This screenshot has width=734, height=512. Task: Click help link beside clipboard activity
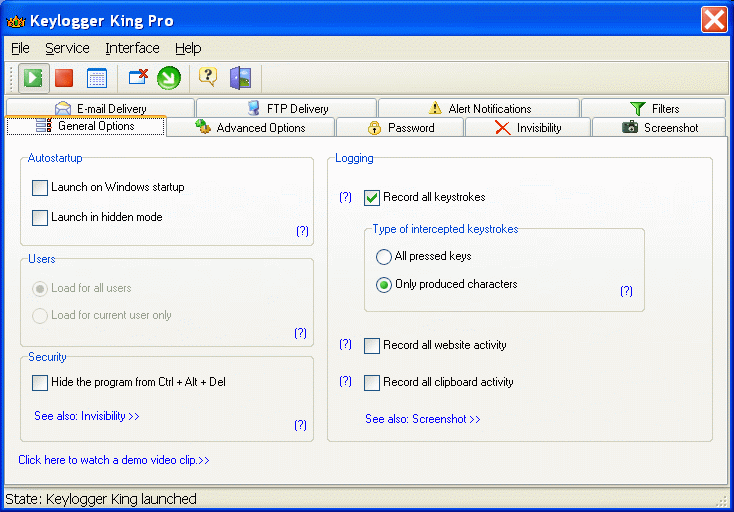pyautogui.click(x=345, y=381)
